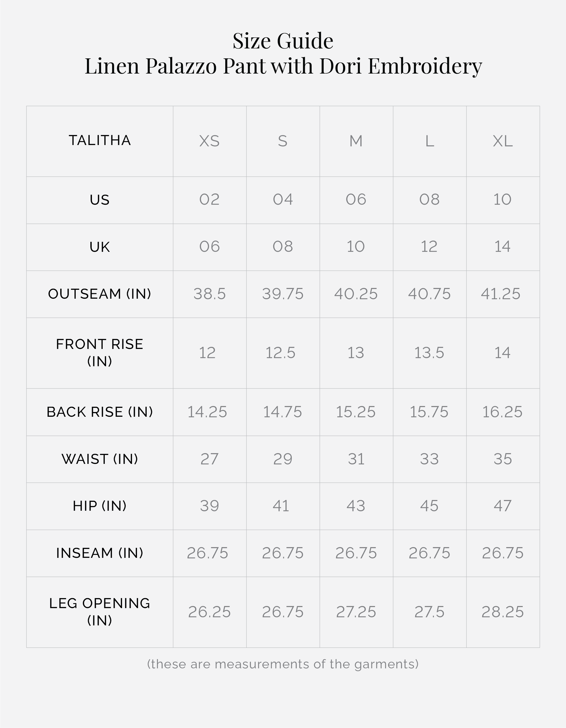Click the BACK RISE (IN) row label

pyautogui.click(x=100, y=412)
